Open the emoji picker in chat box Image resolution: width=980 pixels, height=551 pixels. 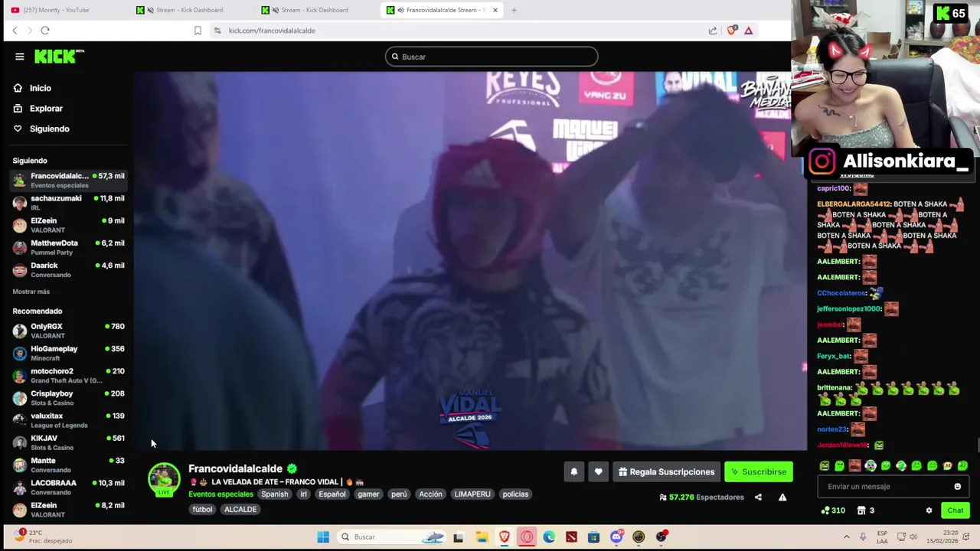point(957,487)
